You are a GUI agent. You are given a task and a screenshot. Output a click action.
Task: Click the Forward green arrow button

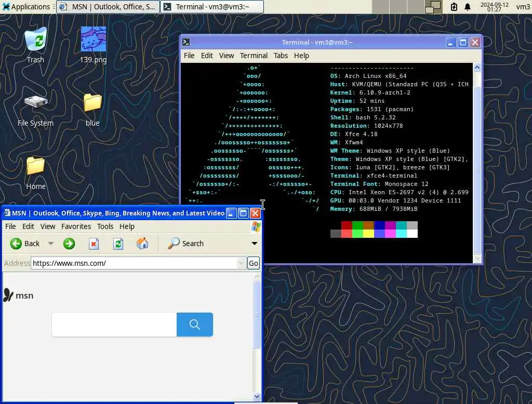pos(69,244)
